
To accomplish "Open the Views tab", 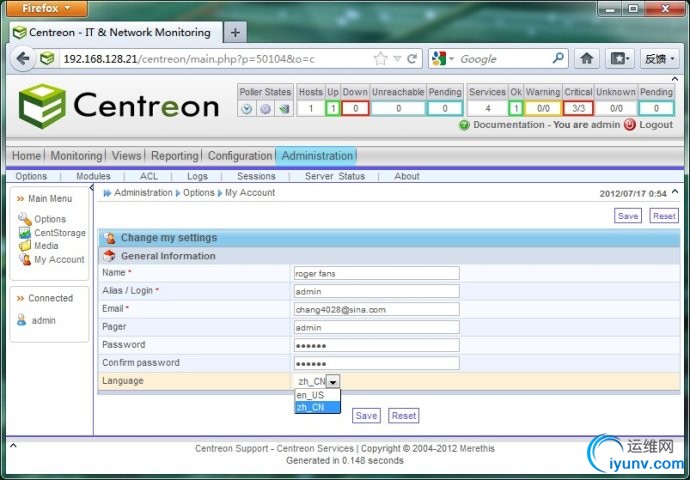I will point(126,156).
